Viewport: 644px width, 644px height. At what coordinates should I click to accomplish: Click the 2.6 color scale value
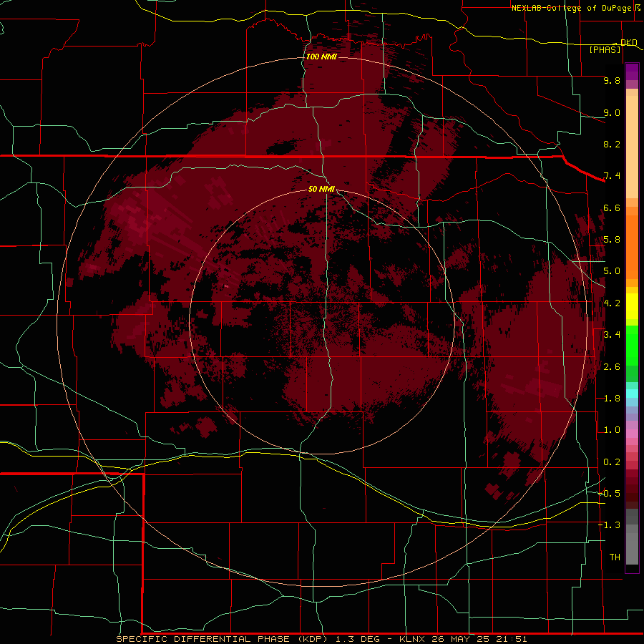[612, 367]
